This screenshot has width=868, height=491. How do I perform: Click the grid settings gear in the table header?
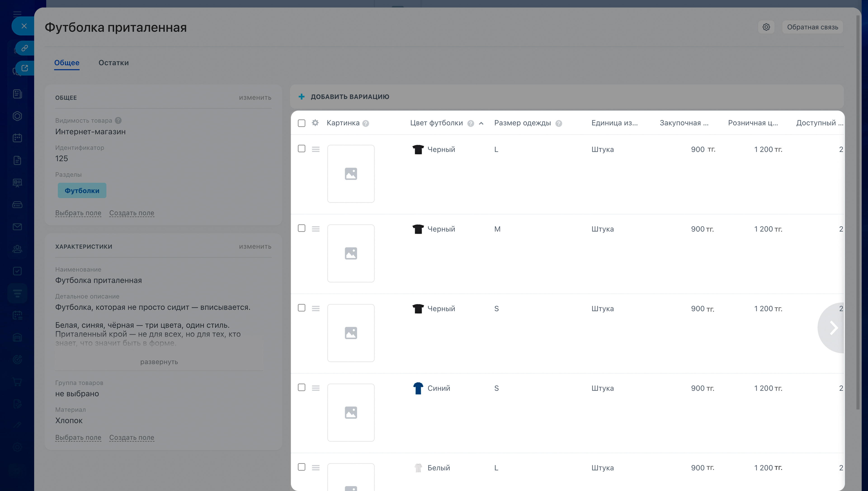pyautogui.click(x=315, y=123)
